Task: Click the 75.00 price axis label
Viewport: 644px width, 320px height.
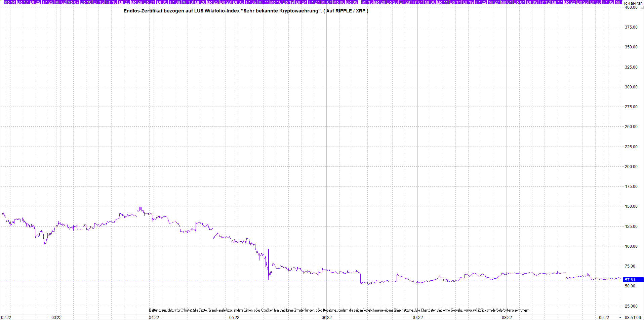Action: point(630,266)
